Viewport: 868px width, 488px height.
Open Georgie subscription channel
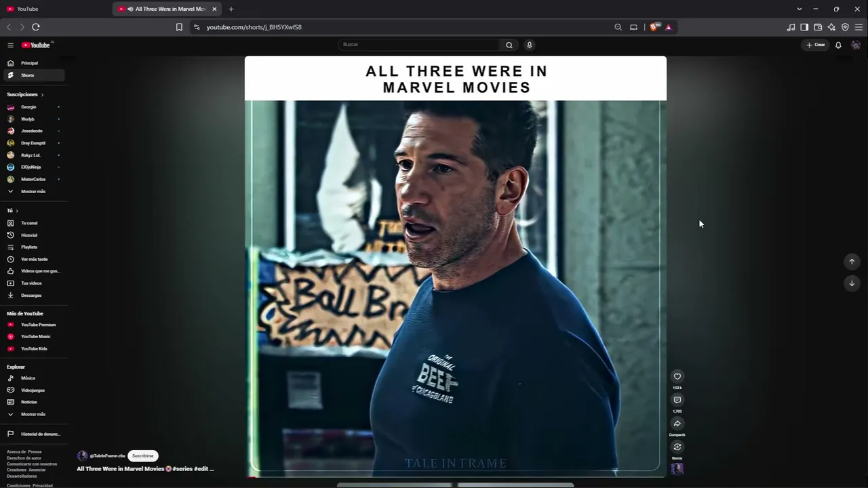coord(35,107)
